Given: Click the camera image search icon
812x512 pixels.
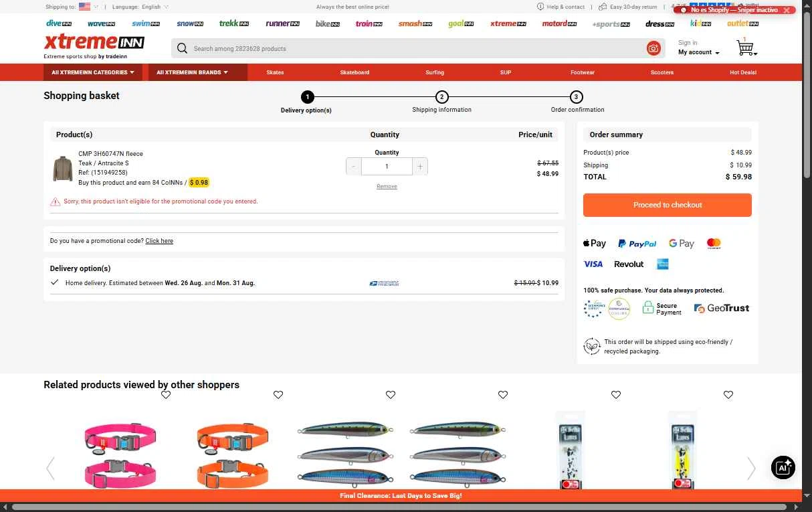Looking at the screenshot, I should click(653, 48).
